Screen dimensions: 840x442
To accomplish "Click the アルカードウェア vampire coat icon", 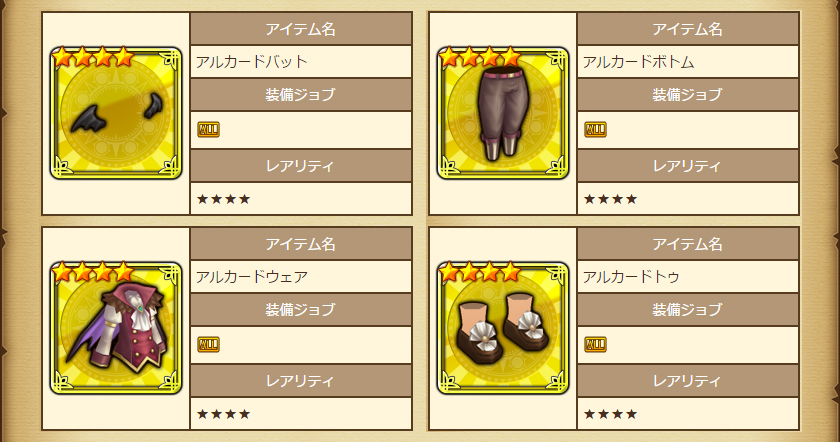I will click(116, 328).
